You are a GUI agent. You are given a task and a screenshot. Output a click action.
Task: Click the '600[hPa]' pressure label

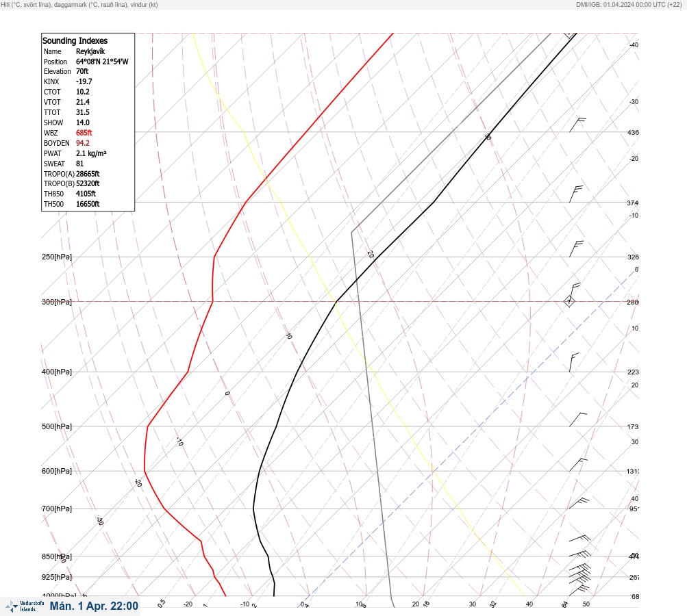(57, 471)
